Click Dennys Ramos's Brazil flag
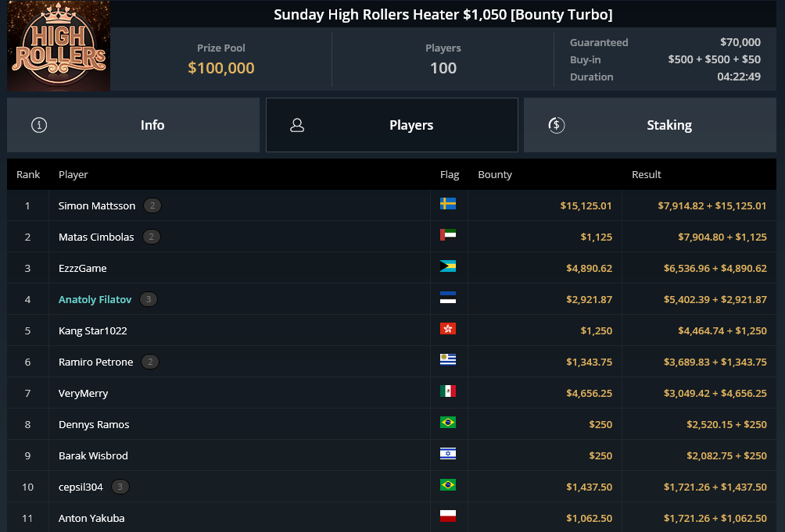The height and width of the screenshot is (532, 785). point(447,423)
